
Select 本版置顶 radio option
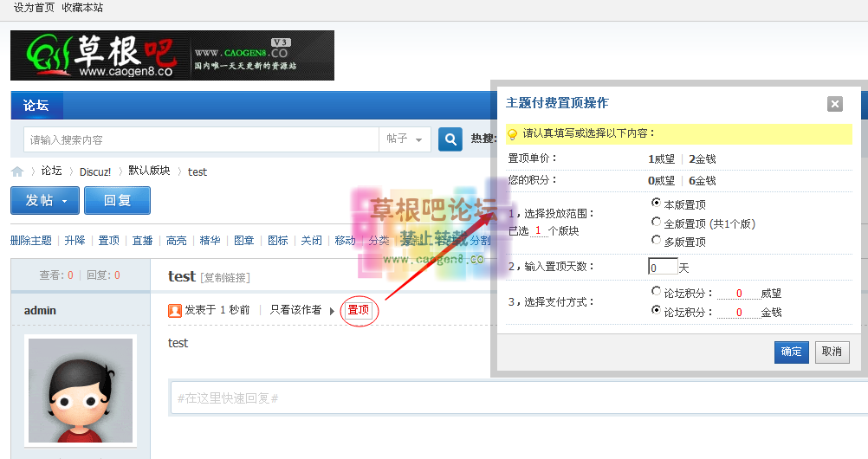point(656,203)
